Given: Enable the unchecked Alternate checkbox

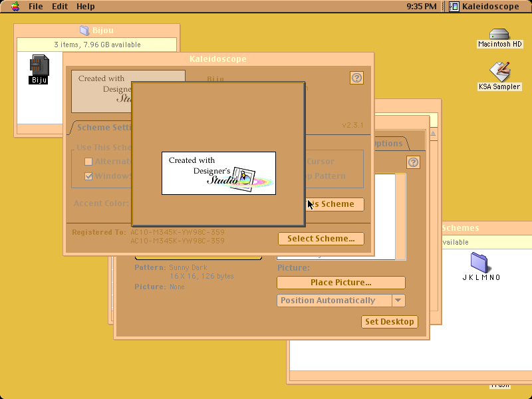Looking at the screenshot, I should pos(88,162).
